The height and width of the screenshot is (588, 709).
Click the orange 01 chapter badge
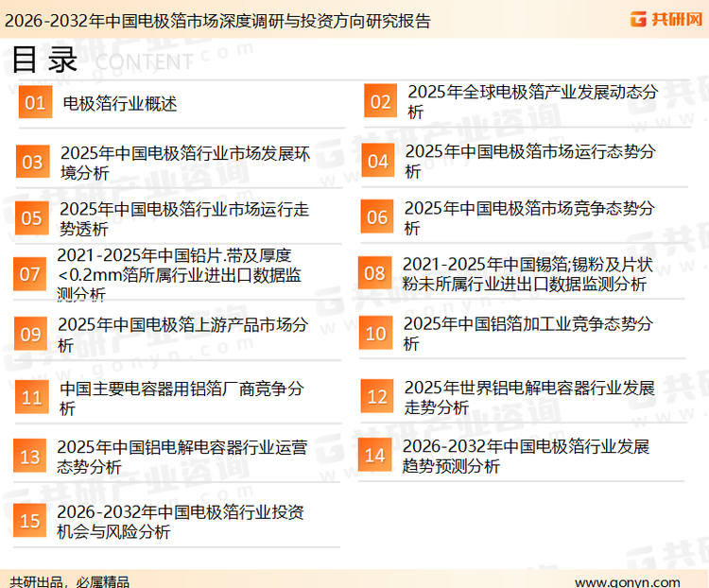point(35,102)
